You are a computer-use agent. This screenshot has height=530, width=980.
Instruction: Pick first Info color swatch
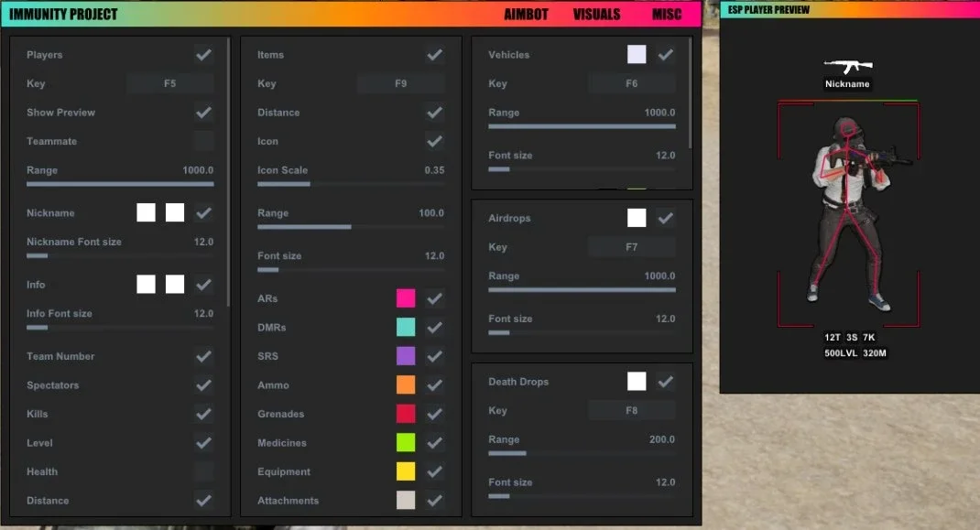[146, 285]
